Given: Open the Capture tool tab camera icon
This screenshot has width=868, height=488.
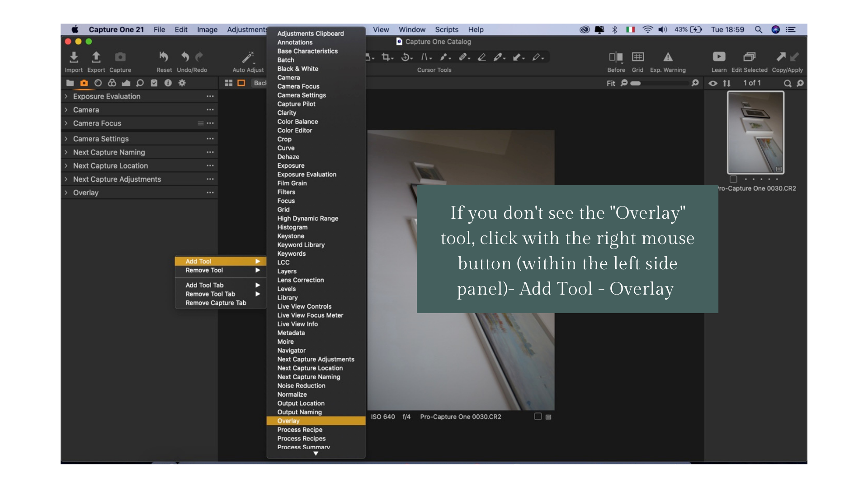Looking at the screenshot, I should pos(84,83).
